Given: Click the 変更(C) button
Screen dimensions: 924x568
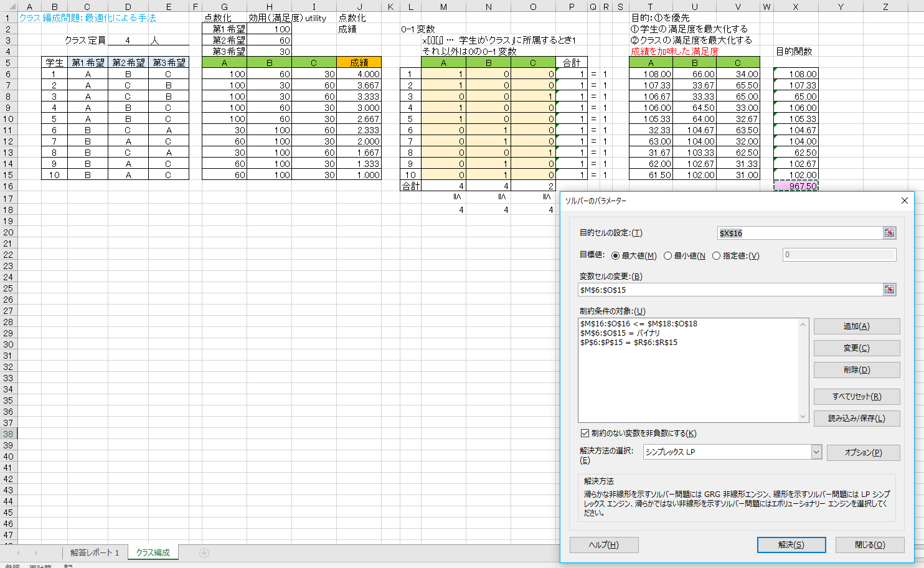Looking at the screenshot, I should [x=857, y=348].
